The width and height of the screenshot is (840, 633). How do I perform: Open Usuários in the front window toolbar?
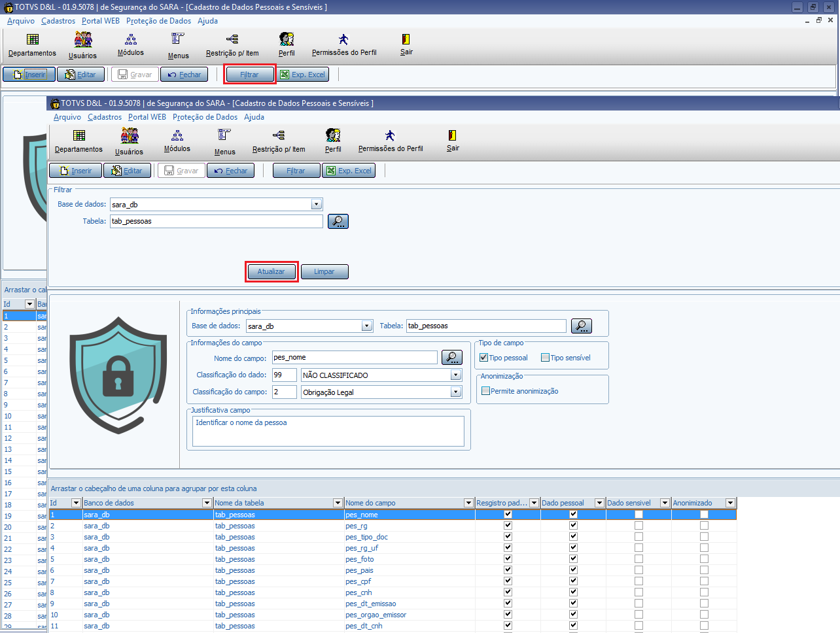click(129, 141)
